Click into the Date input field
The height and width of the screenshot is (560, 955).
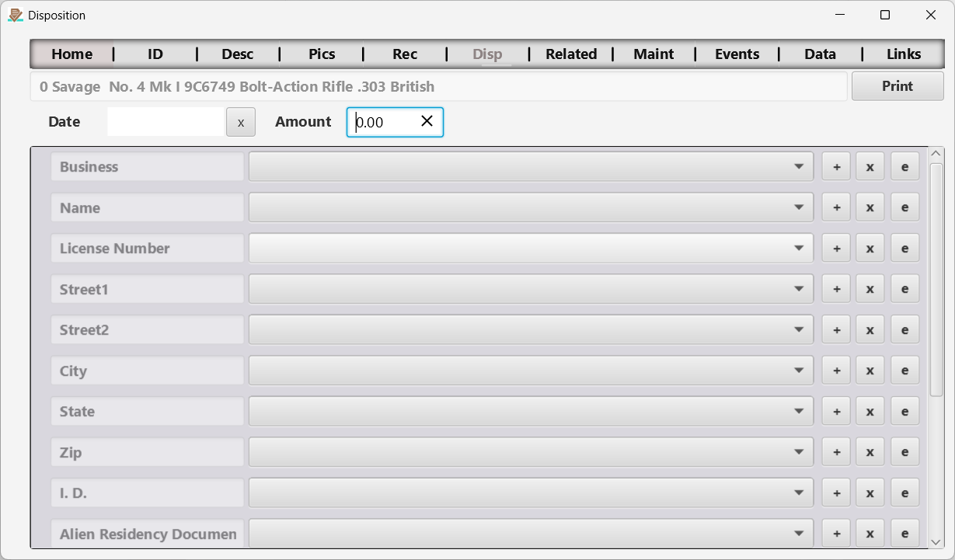coord(166,122)
